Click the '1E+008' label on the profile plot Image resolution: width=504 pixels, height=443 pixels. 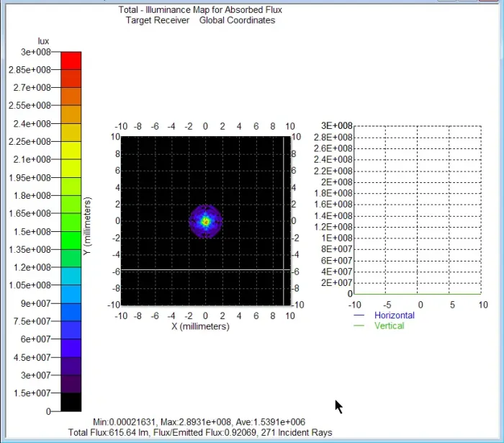337,238
